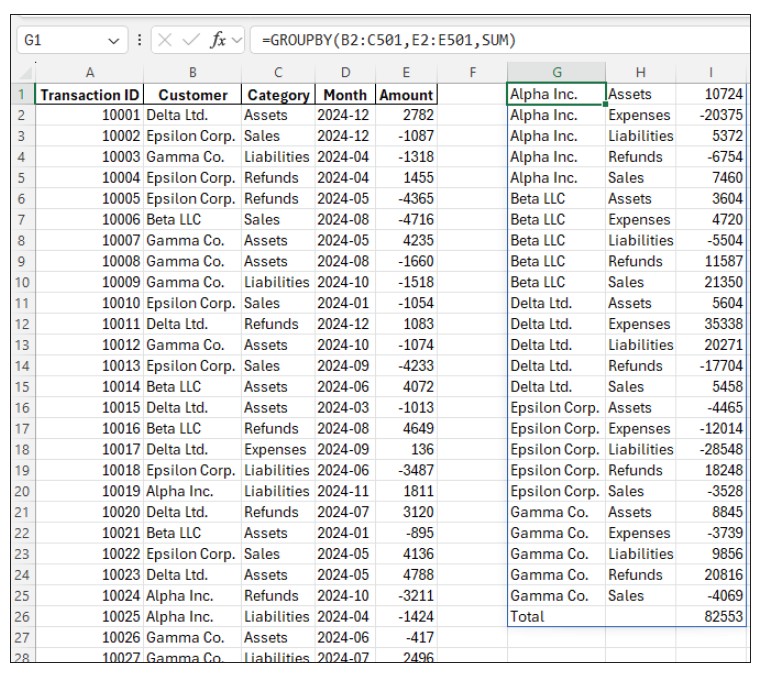Select the cell with transaction ID 10001

coord(90,115)
